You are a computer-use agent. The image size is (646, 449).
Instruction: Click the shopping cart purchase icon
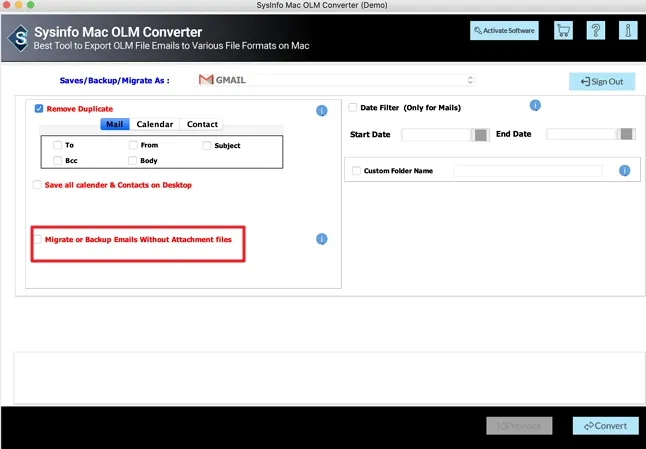point(563,30)
